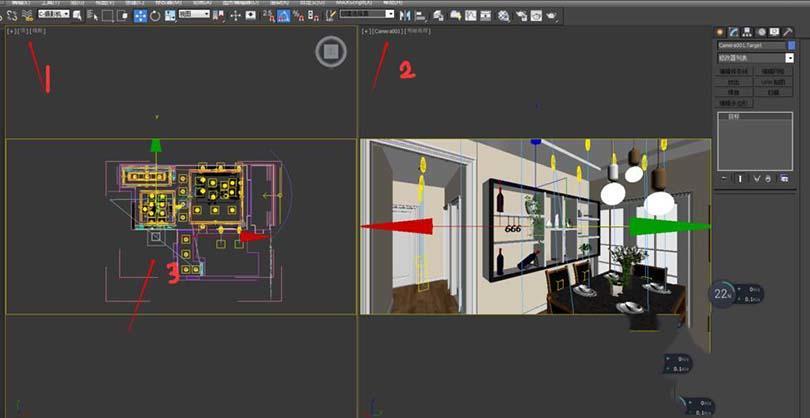Switch to the Utilities command panel tab
The image size is (810, 418).
[x=787, y=32]
